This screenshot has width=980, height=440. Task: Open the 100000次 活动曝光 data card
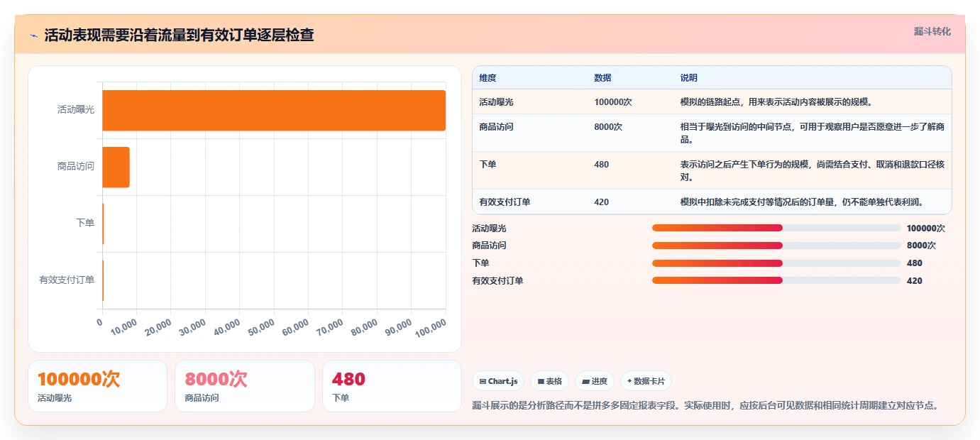[97, 386]
